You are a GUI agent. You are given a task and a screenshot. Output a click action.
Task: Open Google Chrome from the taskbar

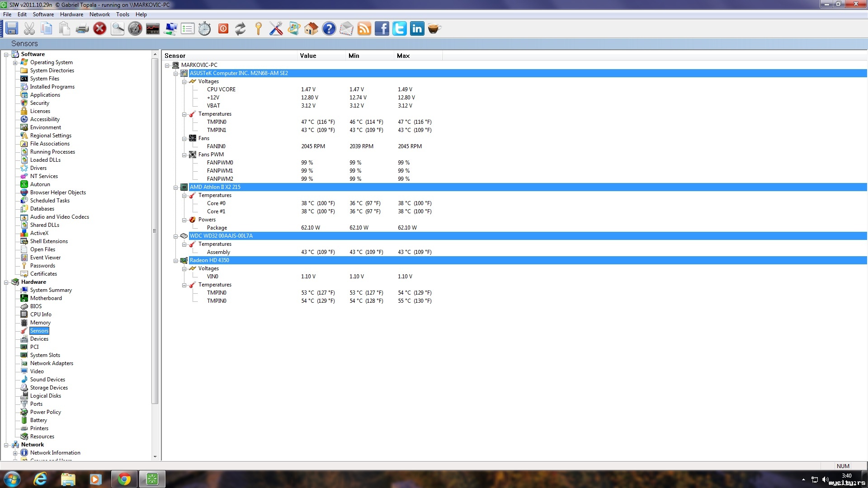[124, 479]
